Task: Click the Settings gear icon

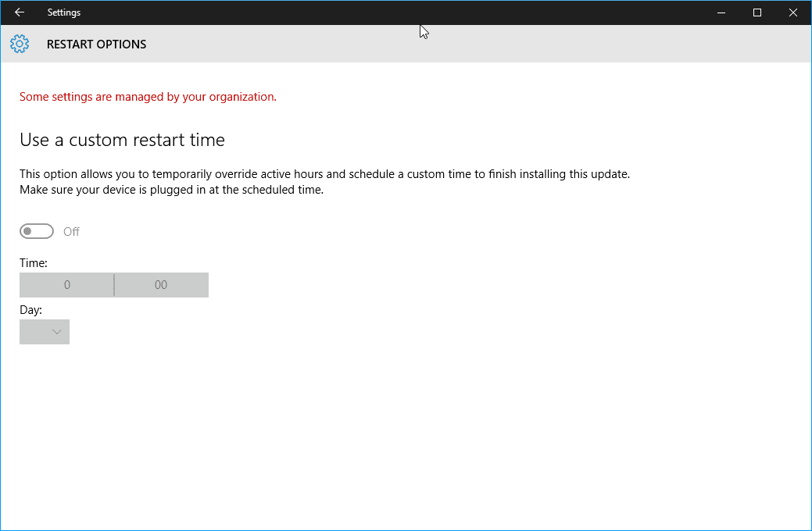Action: click(x=20, y=44)
